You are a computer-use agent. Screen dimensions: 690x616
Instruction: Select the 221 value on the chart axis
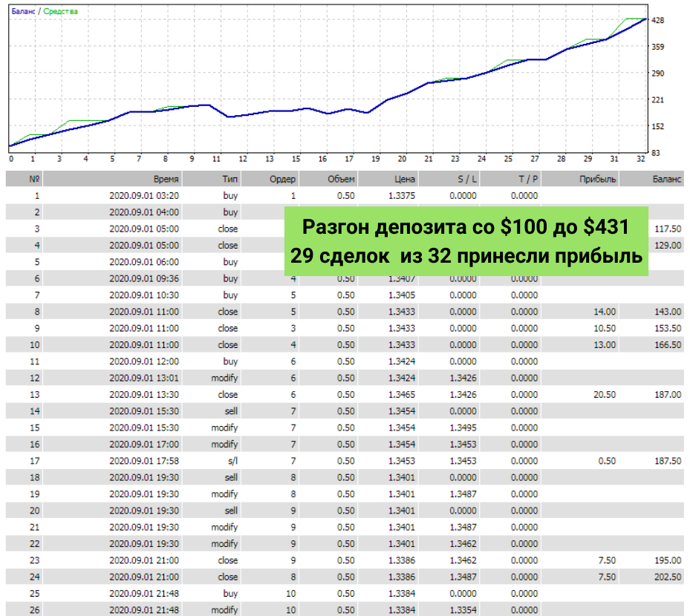(x=657, y=99)
